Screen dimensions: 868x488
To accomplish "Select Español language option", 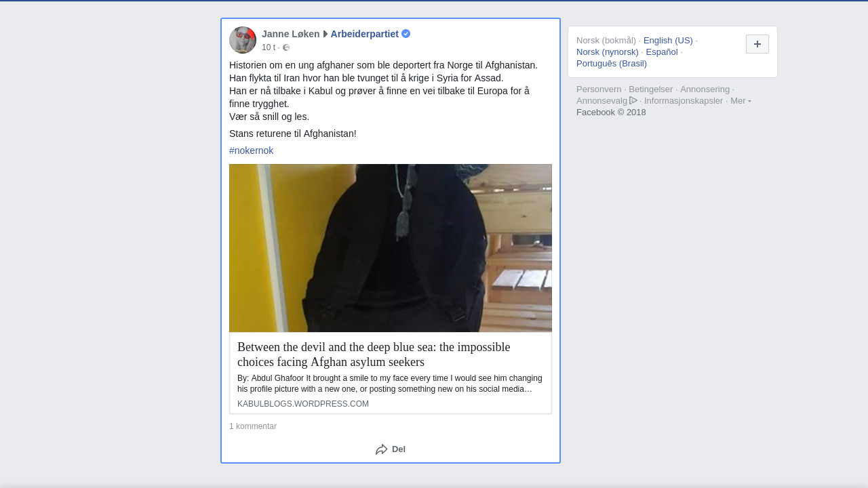I will pos(662,52).
